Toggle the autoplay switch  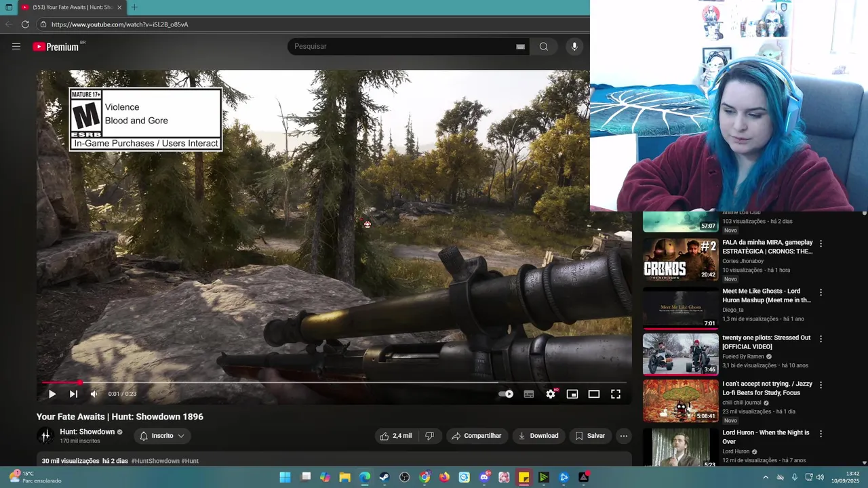point(506,394)
